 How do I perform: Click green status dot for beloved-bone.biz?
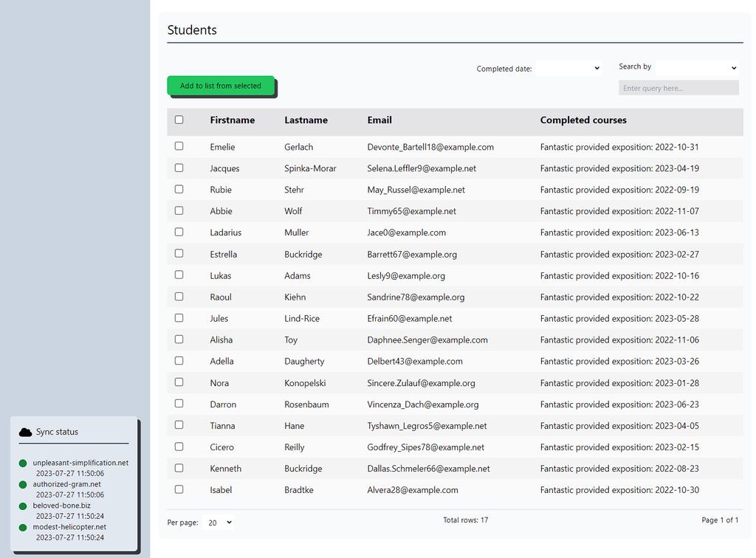[x=23, y=506]
